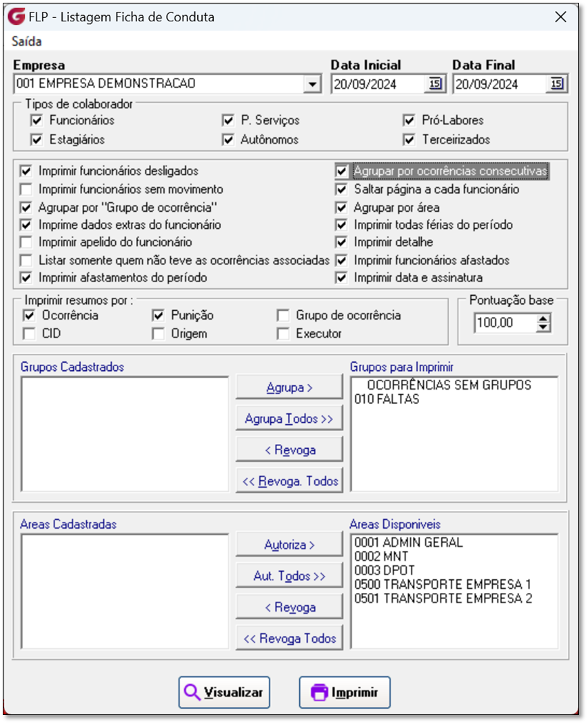Toggle the Funcionários checkbox
The height and width of the screenshot is (724, 588).
point(36,121)
